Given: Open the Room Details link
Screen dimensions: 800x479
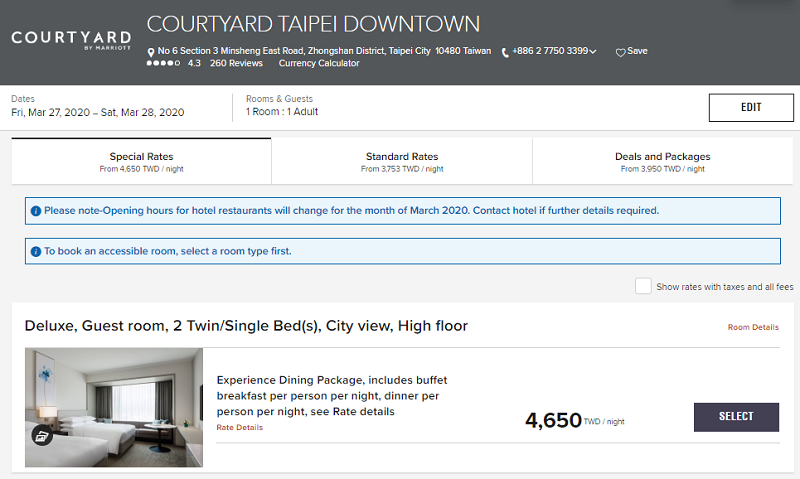Looking at the screenshot, I should pos(753,327).
